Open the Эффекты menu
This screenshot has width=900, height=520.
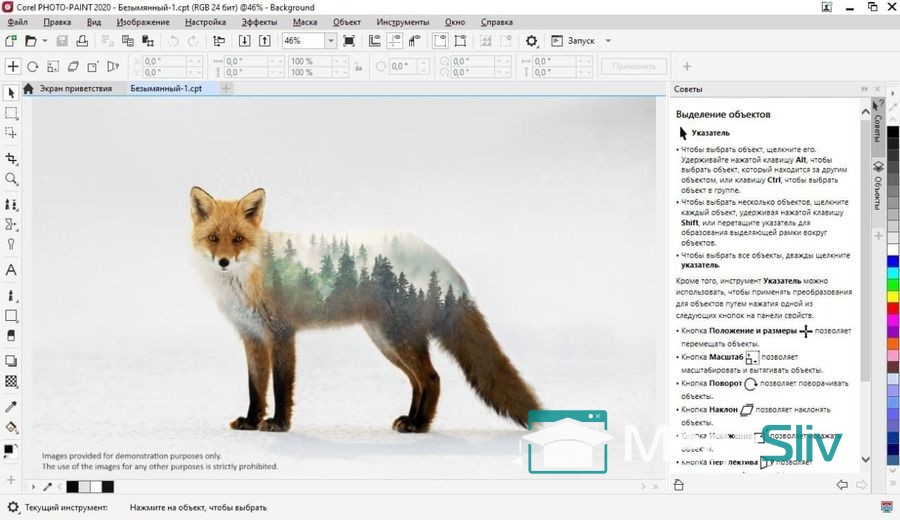[259, 22]
